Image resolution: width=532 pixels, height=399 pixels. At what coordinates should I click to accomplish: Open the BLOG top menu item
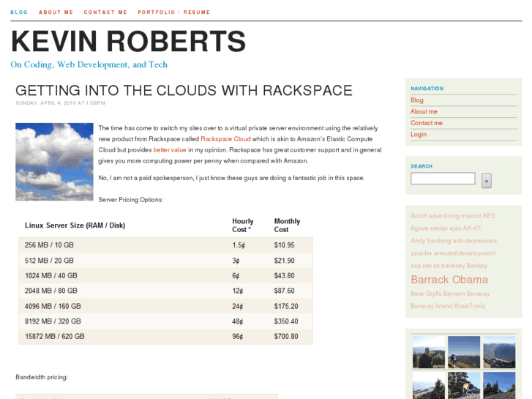pos(19,12)
